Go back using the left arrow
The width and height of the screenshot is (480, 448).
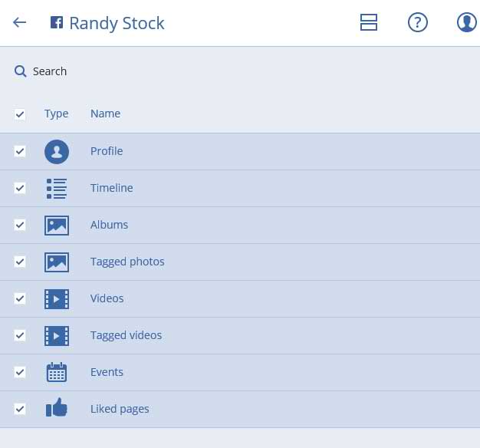(x=20, y=22)
